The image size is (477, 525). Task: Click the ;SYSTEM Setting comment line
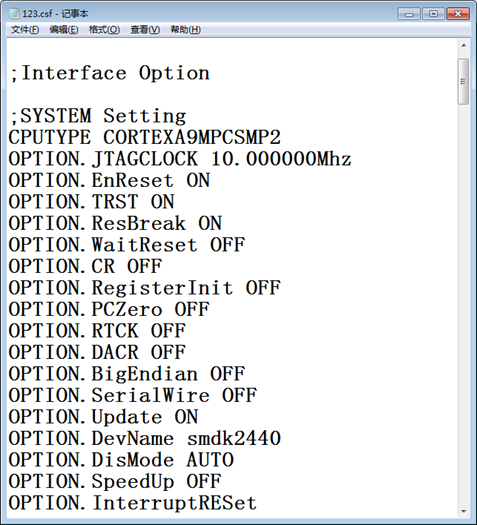coord(98,116)
